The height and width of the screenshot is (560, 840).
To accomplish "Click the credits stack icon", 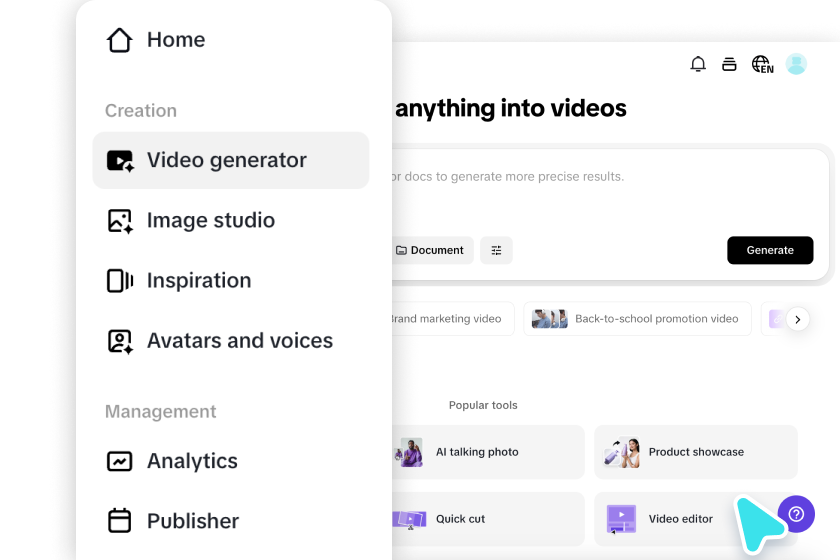I will (729, 64).
